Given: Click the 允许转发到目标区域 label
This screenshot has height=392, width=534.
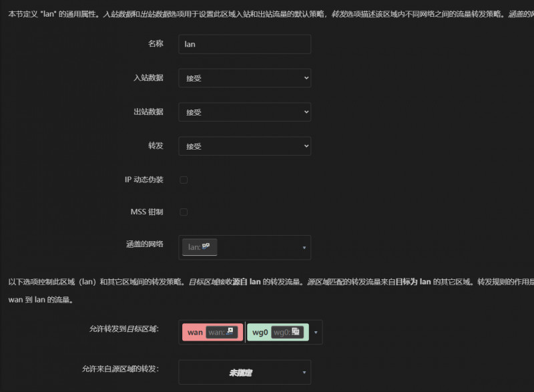Looking at the screenshot, I should pos(123,329).
